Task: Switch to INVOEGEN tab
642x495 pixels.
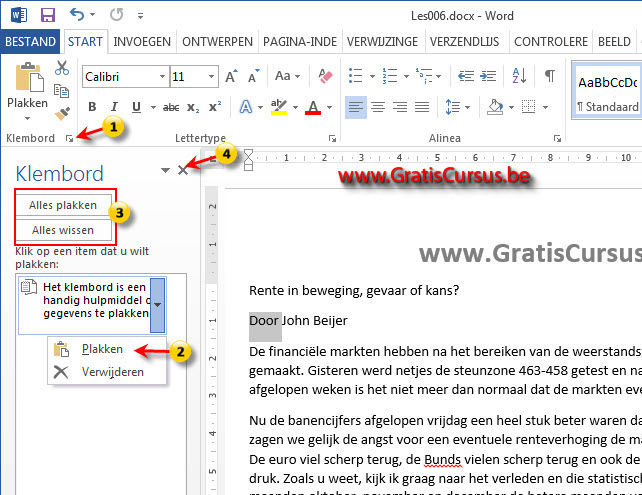Action: coord(142,42)
